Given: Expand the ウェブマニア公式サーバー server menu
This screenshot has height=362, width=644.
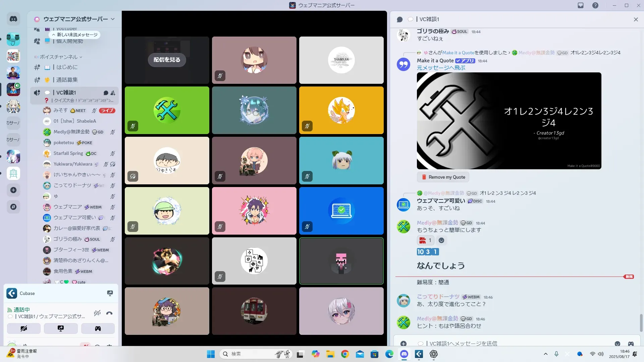Looking at the screenshot, I should [75, 19].
